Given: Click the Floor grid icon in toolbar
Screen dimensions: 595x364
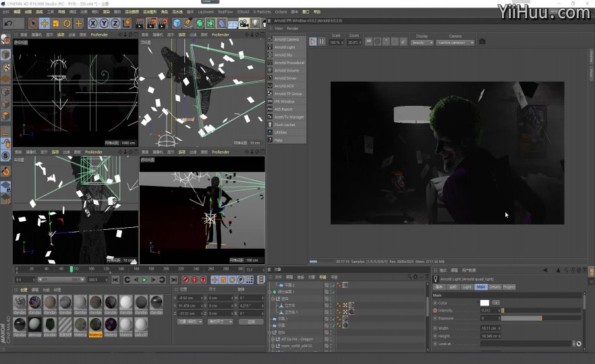Looking at the screenshot, I should point(233,24).
